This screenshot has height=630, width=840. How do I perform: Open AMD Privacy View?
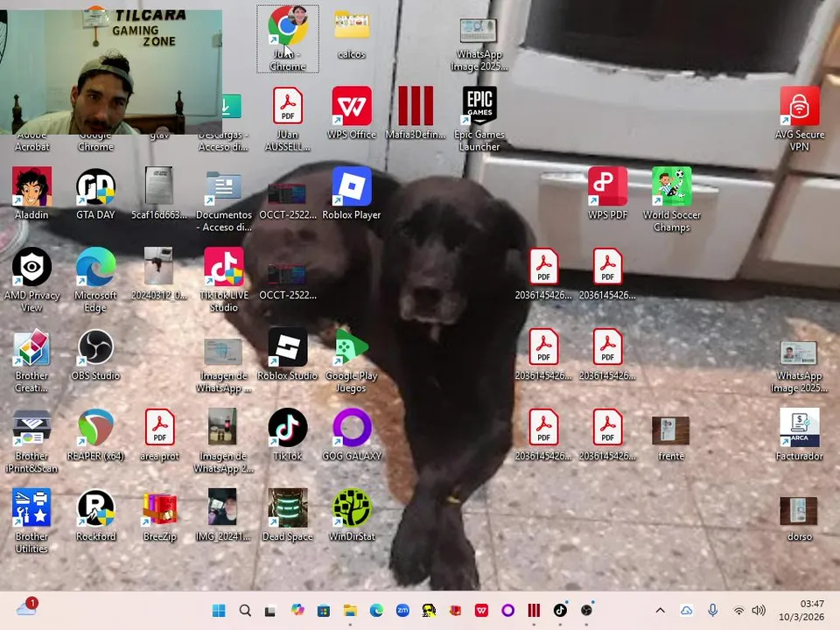pyautogui.click(x=31, y=279)
